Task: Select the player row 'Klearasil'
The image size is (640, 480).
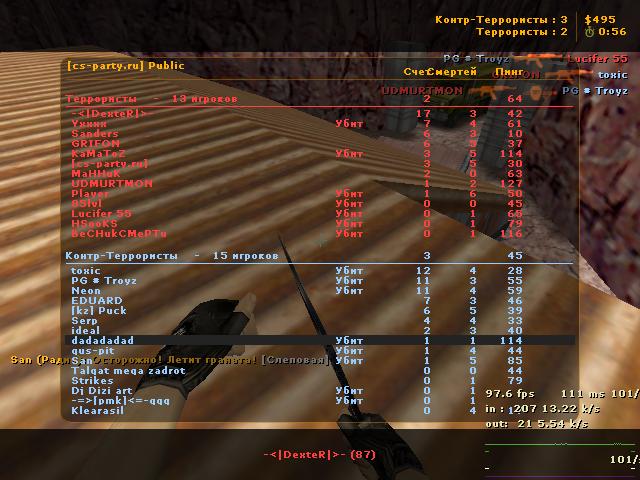Action: click(x=320, y=411)
